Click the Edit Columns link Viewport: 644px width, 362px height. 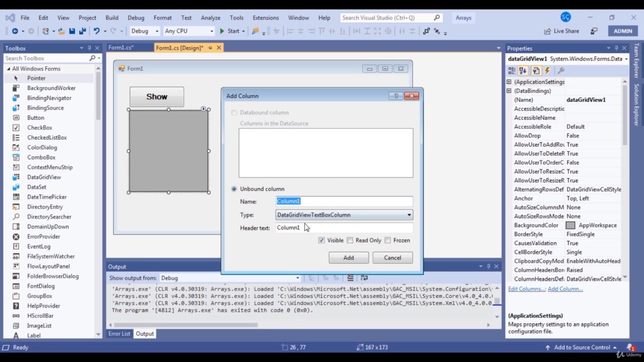526,289
